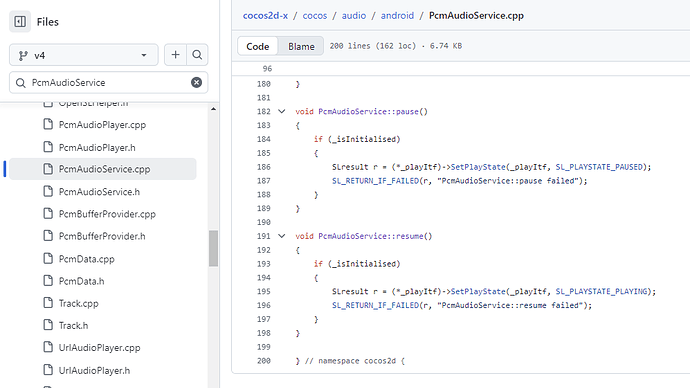Click SL_PLAYSTATE_PLAYING symbol in code

tap(601, 291)
